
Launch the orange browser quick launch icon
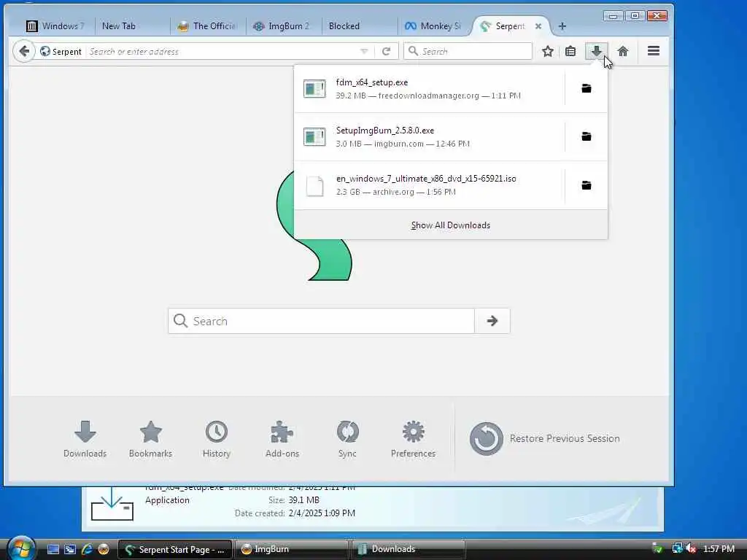(x=104, y=549)
